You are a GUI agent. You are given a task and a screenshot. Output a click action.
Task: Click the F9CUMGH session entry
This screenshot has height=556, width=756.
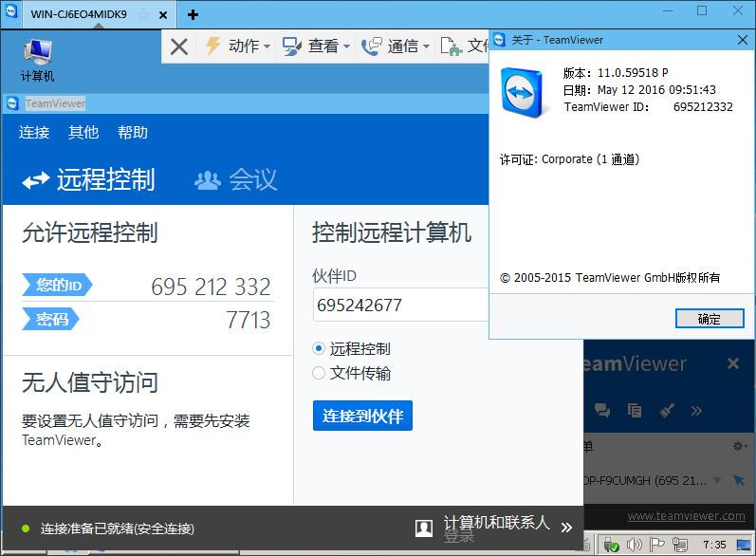(646, 480)
